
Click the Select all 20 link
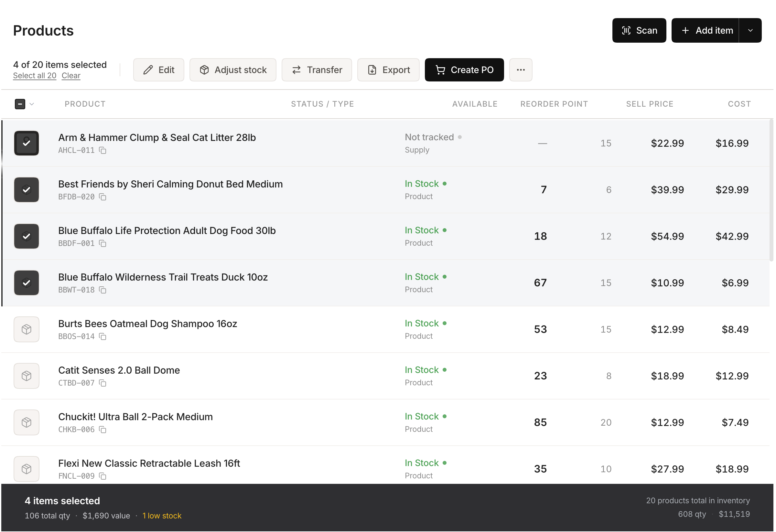pyautogui.click(x=34, y=75)
